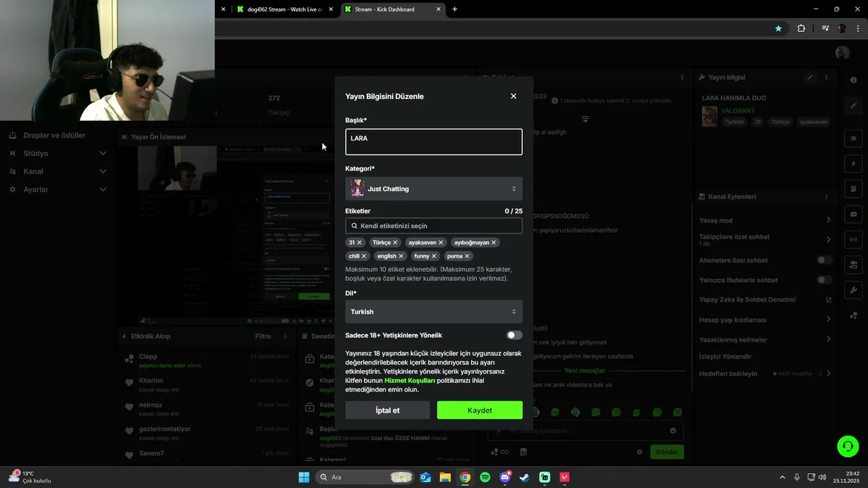Open Hedefleri belirleyin option
The image size is (868, 488).
click(765, 373)
